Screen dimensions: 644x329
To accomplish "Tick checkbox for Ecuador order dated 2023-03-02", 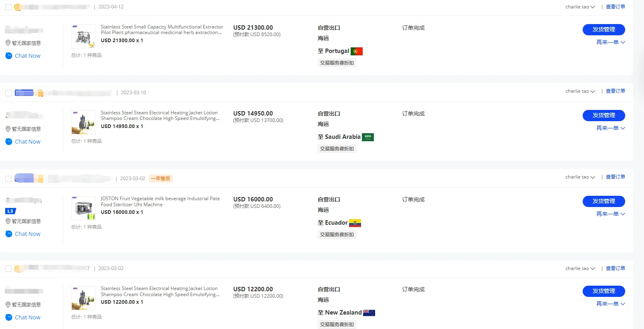I will (x=8, y=179).
